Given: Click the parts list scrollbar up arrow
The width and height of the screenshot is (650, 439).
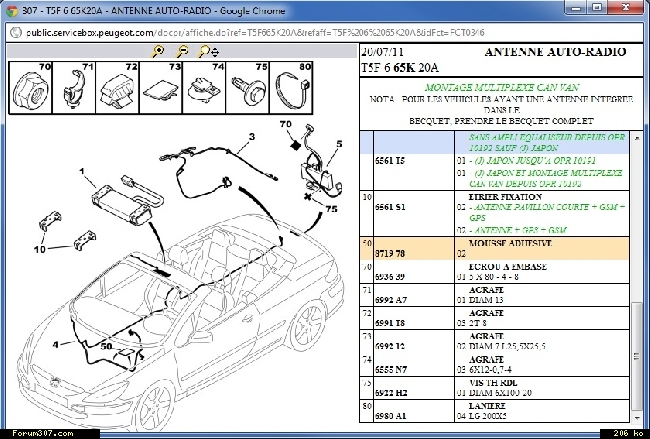Looking at the screenshot, I should tap(637, 138).
